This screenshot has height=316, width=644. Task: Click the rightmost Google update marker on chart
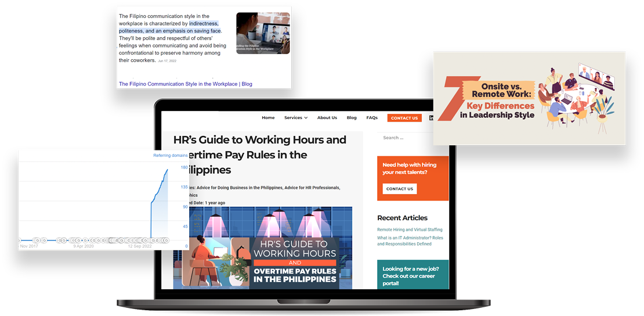pos(167,240)
